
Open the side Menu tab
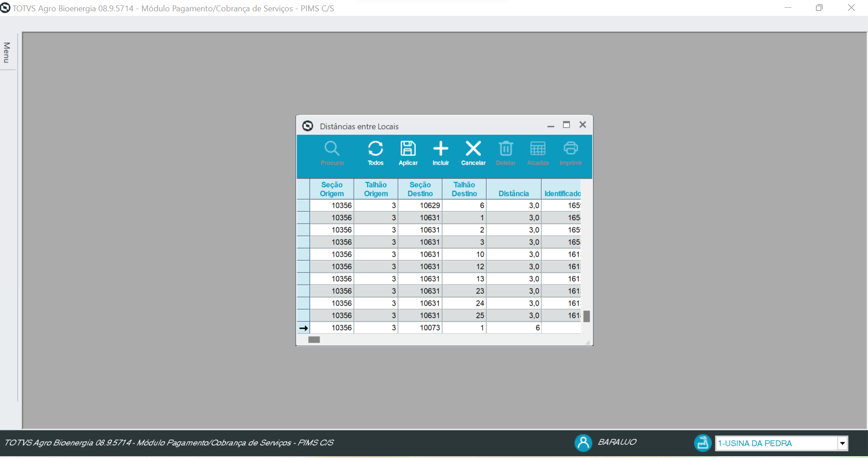7,52
